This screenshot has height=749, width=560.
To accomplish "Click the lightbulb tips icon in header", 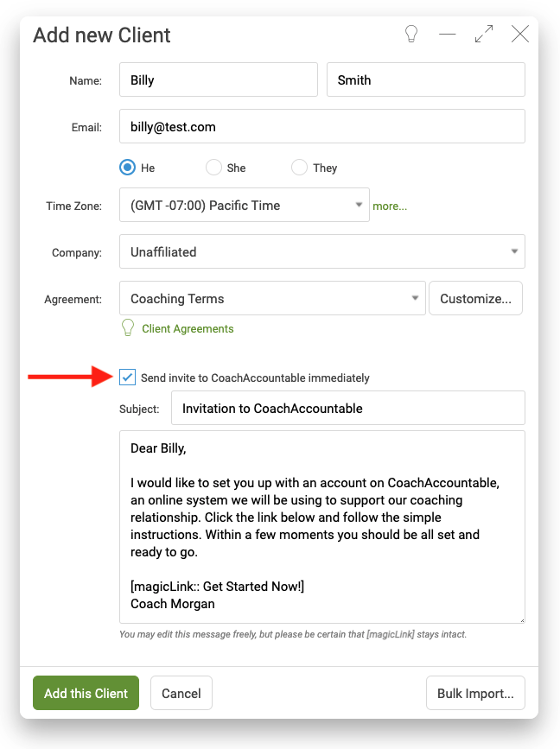I will 411,35.
